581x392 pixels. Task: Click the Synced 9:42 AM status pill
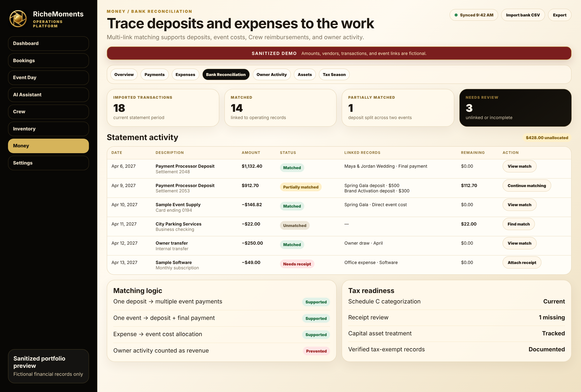[x=474, y=15]
